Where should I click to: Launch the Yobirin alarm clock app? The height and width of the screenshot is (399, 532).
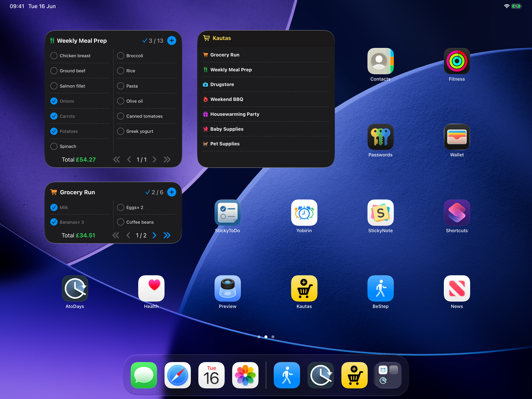[x=304, y=213]
